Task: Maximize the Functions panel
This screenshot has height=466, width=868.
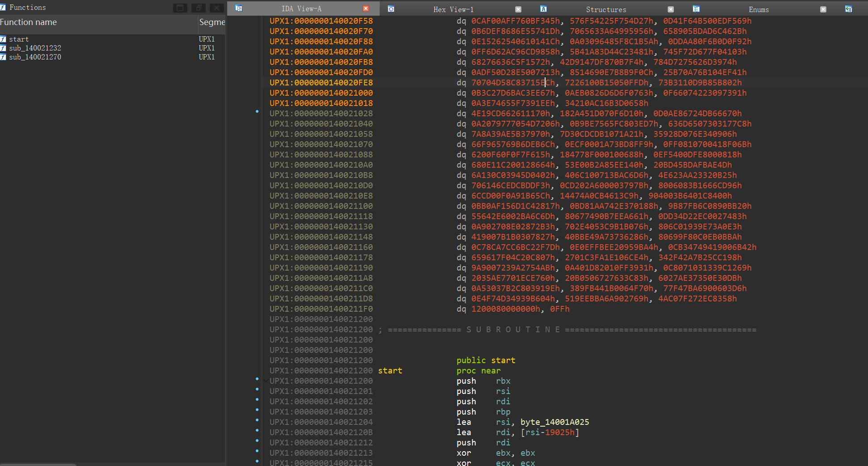Action: (x=180, y=8)
